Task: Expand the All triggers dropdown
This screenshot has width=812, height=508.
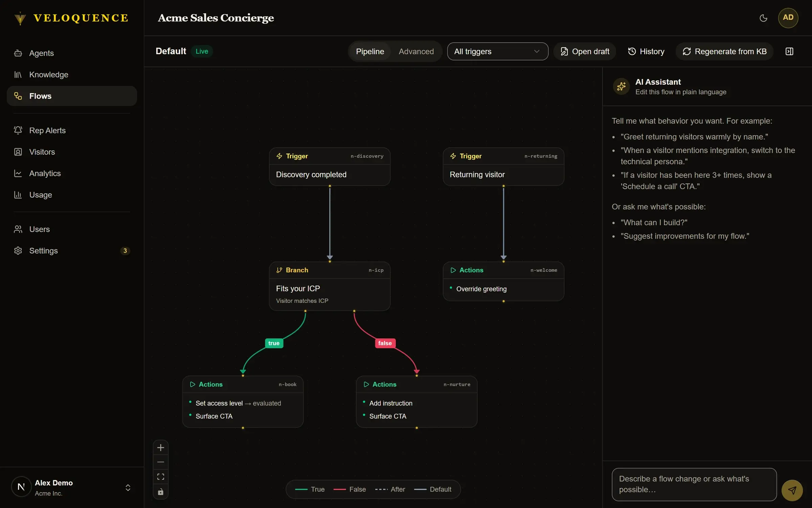Action: coord(497,51)
